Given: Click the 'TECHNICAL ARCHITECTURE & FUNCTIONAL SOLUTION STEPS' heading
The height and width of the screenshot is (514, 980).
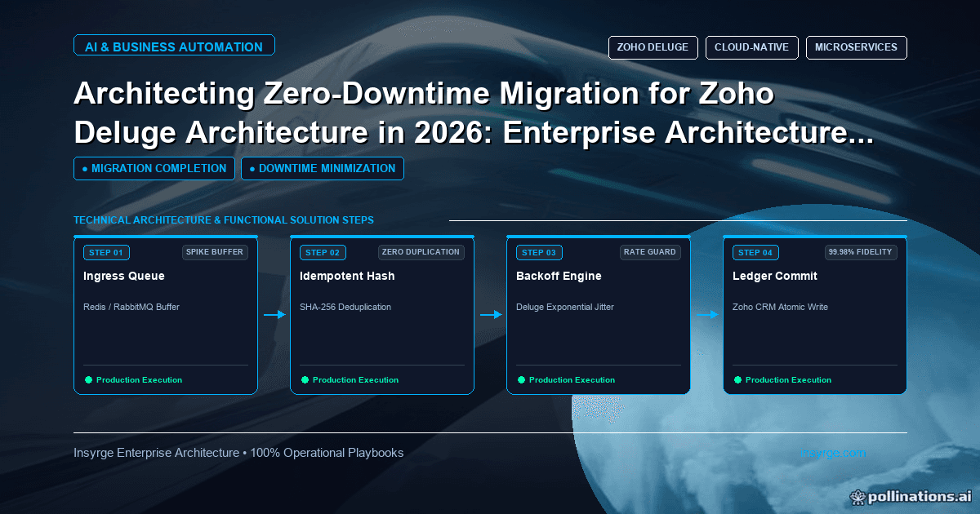Looking at the screenshot, I should [224, 220].
